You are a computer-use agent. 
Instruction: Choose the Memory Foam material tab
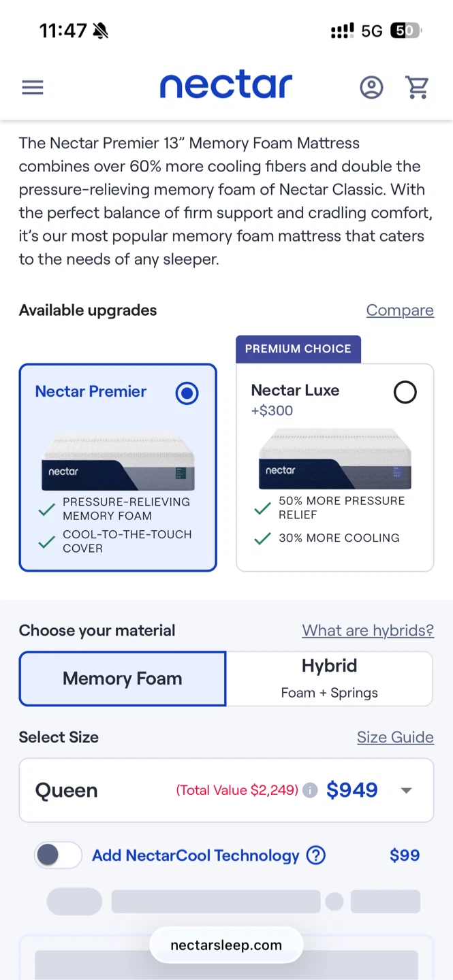123,679
